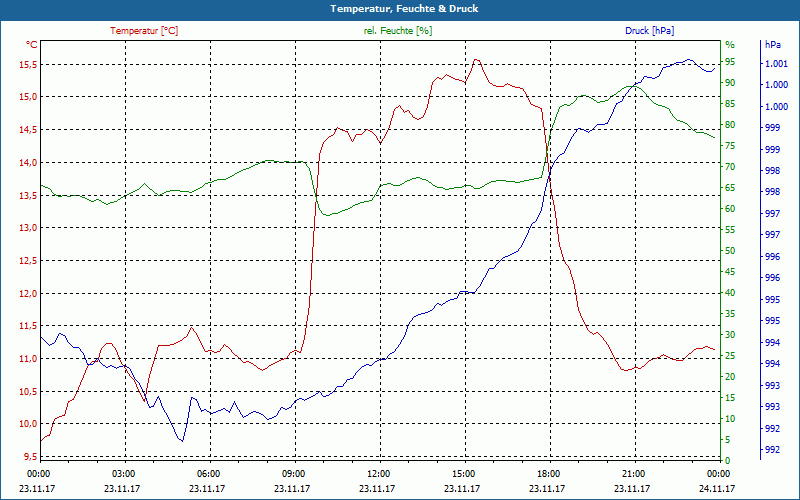Click the '65' humidity axis tick
This screenshot has width=800, height=500.
click(x=730, y=188)
